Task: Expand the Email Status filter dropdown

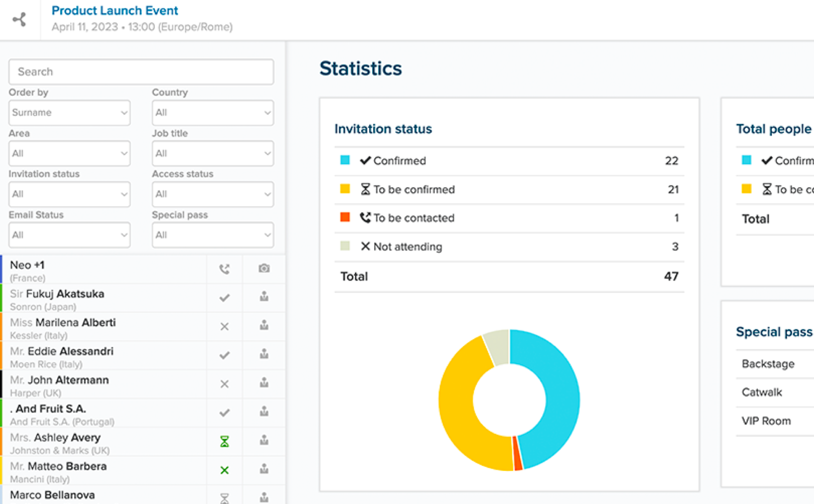Action: (70, 235)
